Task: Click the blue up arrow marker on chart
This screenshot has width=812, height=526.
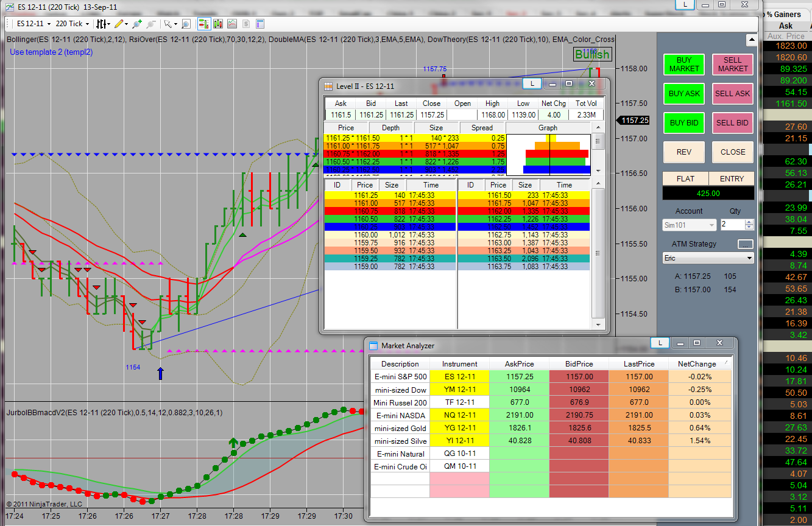Action: [160, 373]
